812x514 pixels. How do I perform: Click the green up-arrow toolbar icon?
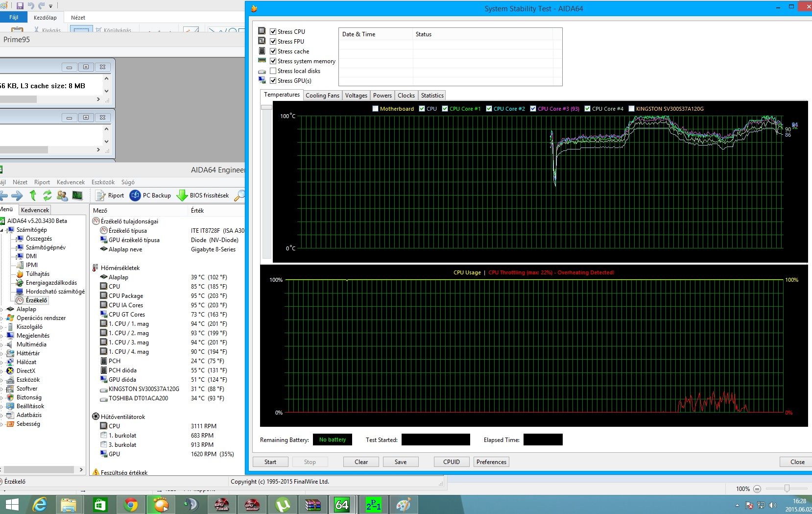click(33, 196)
